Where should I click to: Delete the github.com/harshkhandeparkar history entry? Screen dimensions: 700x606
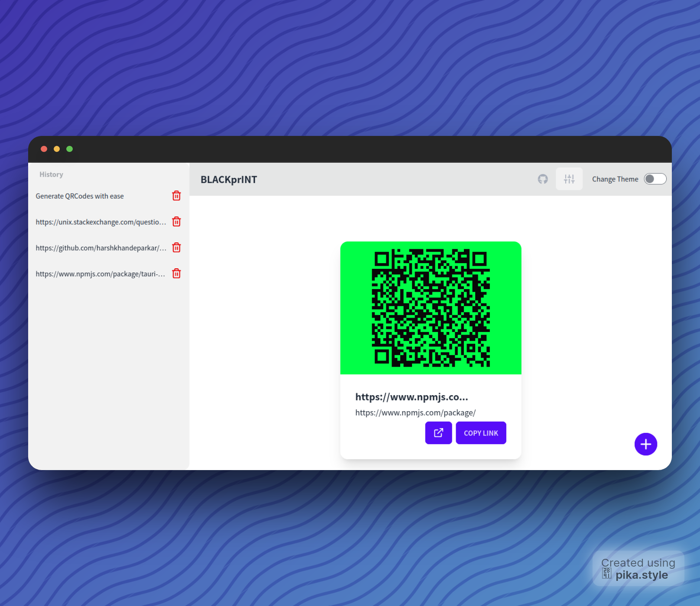pos(176,248)
